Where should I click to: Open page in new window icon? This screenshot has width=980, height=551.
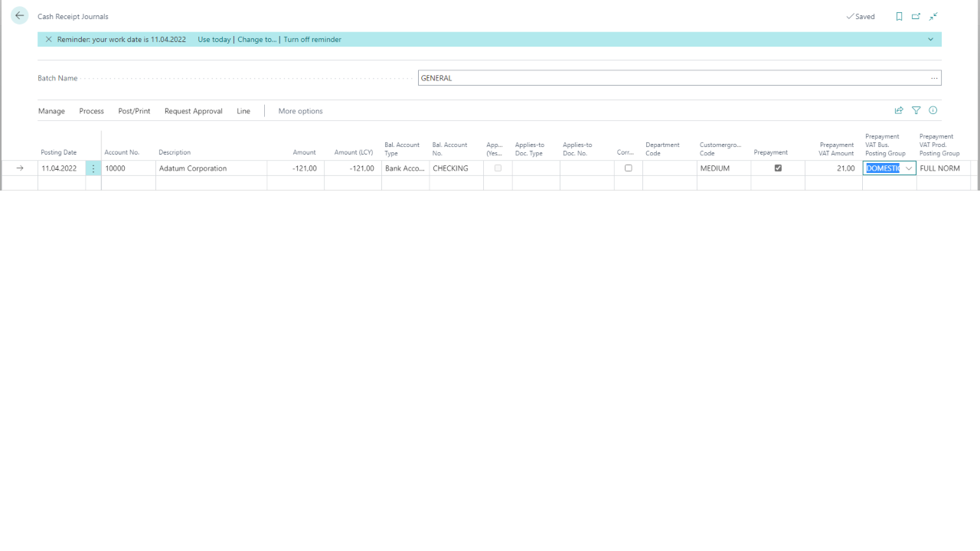pos(916,16)
